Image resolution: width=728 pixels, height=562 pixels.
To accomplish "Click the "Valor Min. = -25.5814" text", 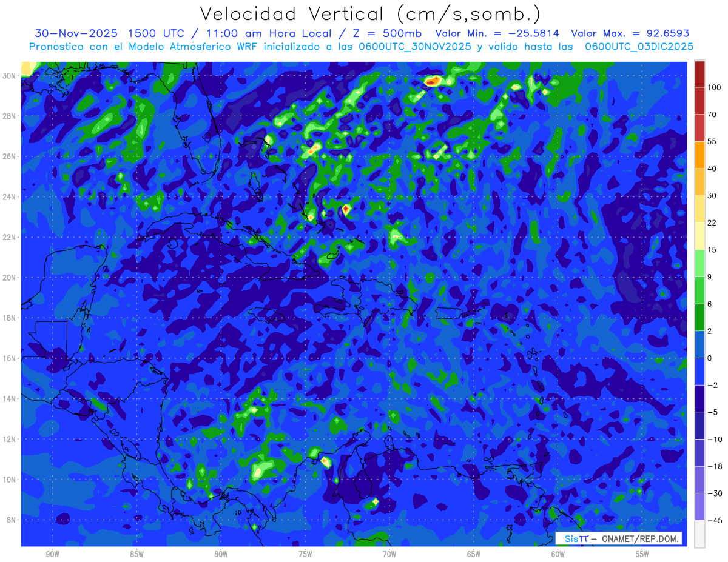I will pyautogui.click(x=499, y=33).
